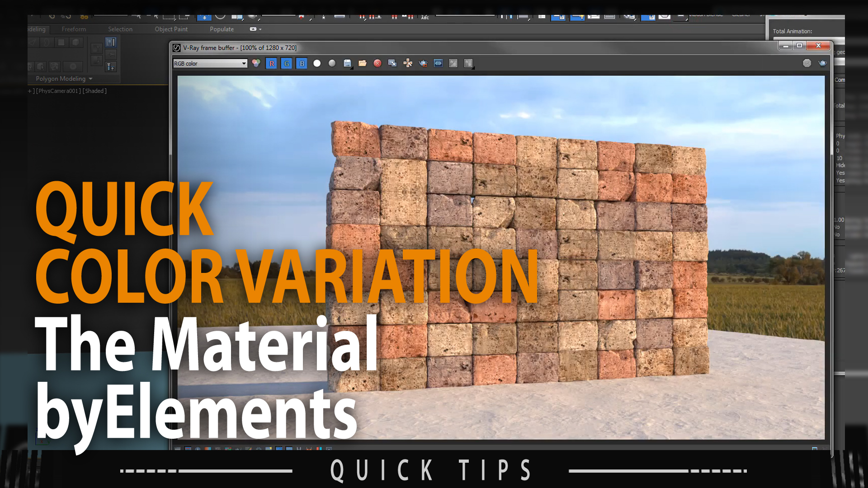Start render with teapot icon
Image resolution: width=868 pixels, height=488 pixels.
pos(423,63)
